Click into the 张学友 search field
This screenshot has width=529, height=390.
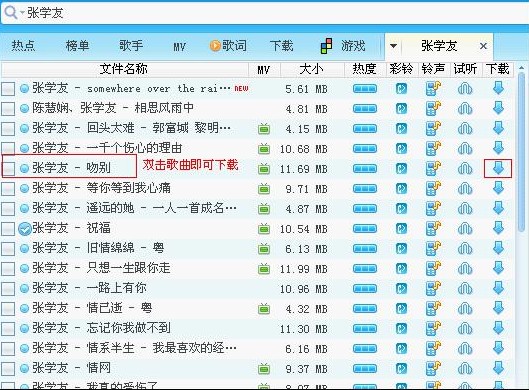pos(277,13)
